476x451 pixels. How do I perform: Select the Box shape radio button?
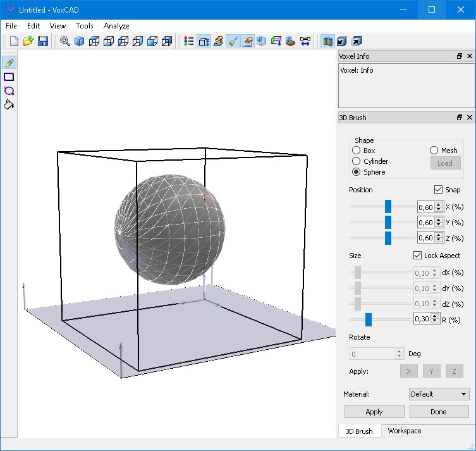(356, 151)
